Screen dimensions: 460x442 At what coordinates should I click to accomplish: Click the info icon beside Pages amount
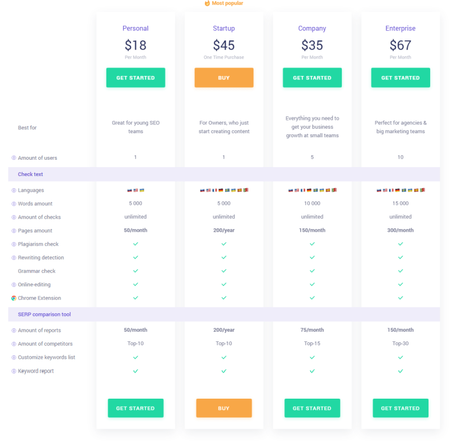pyautogui.click(x=14, y=231)
